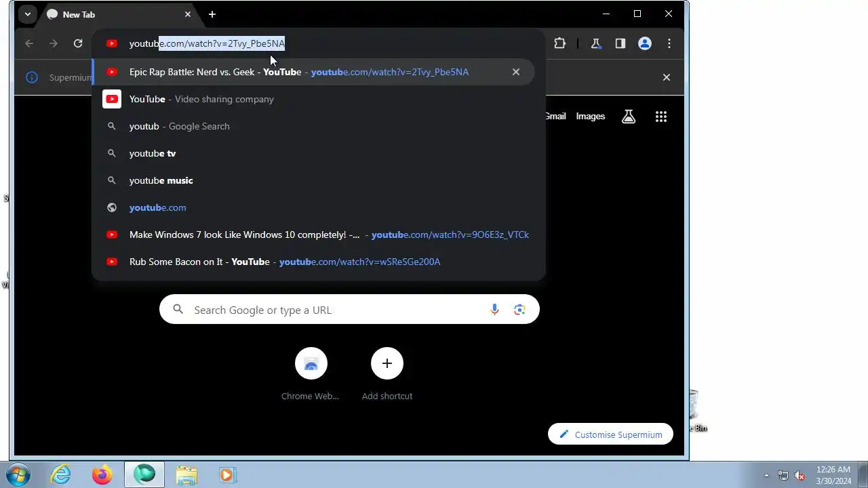
Task: Open the Google apps grid
Action: click(x=661, y=117)
